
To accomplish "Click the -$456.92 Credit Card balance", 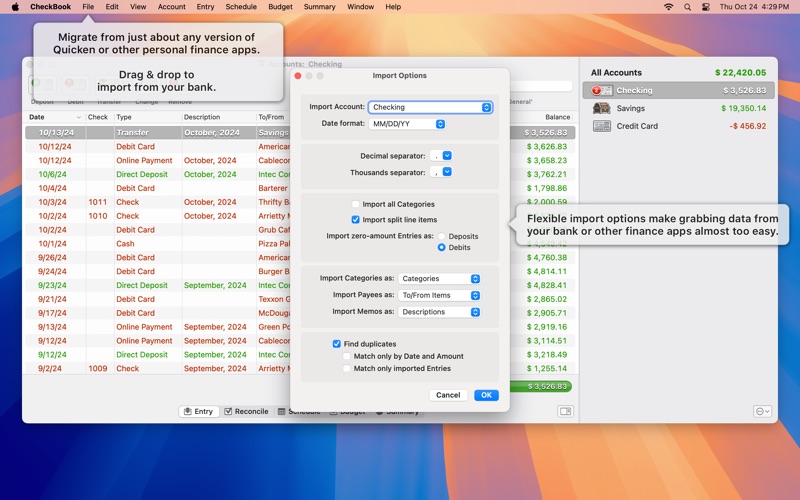I will (x=747, y=126).
